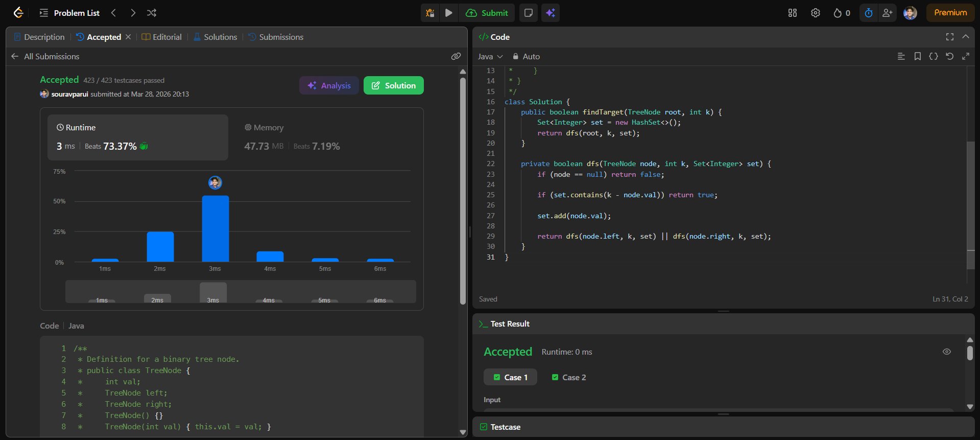This screenshot has height=440, width=980.
Task: Click the Analysis button
Action: (x=329, y=85)
